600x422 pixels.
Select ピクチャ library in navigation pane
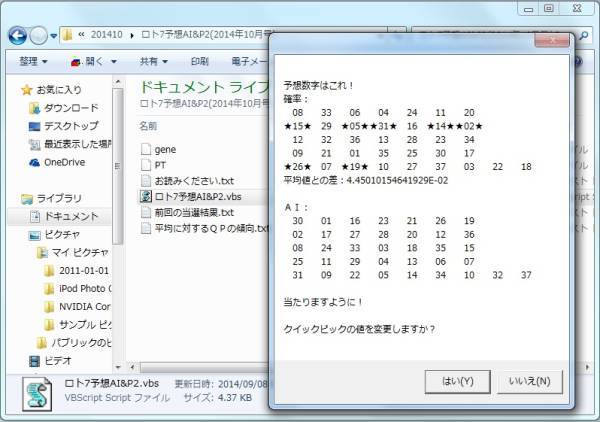coord(62,235)
